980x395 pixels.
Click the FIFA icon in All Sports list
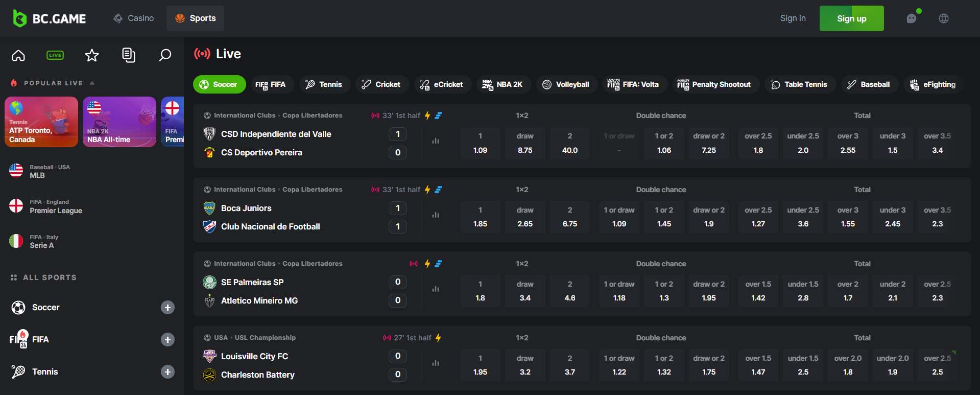(19, 339)
